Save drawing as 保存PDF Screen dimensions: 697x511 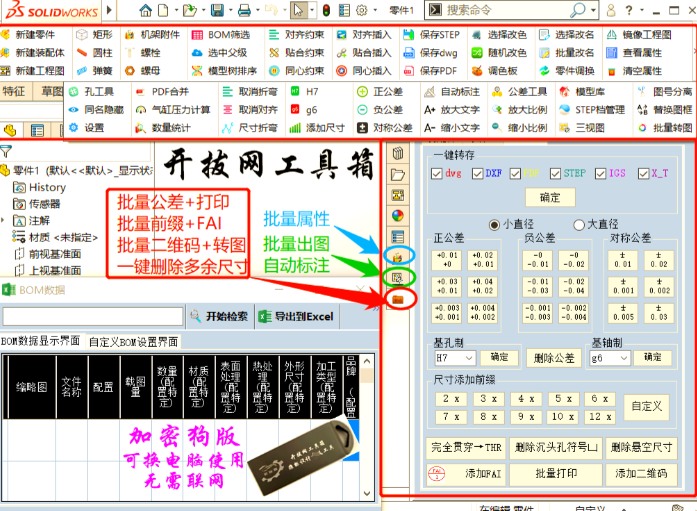pyautogui.click(x=430, y=71)
